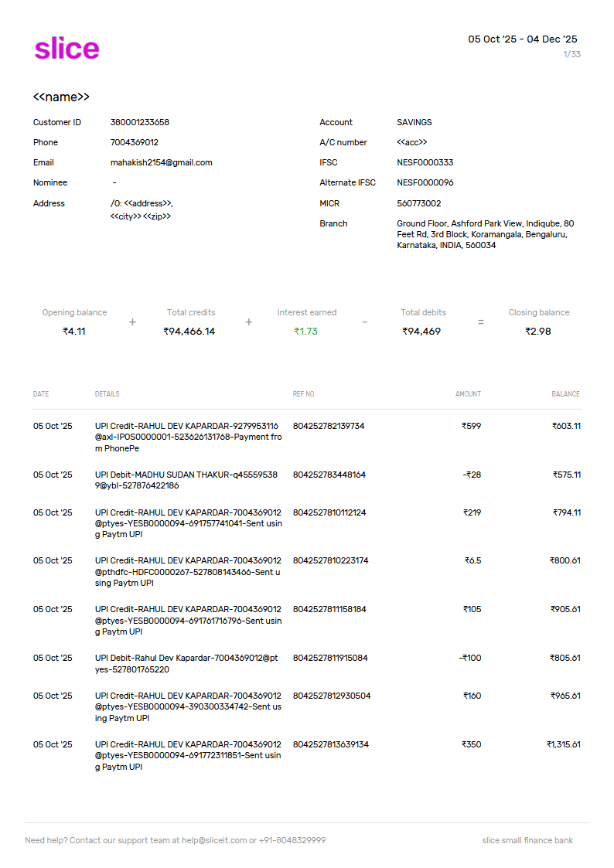Click the branch address text
614x868 pixels.
click(x=485, y=234)
